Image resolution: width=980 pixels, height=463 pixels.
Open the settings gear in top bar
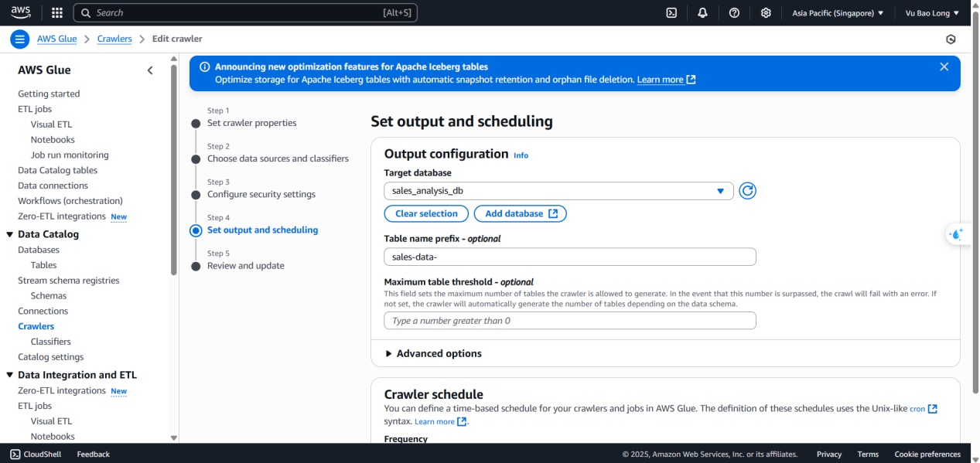click(766, 12)
